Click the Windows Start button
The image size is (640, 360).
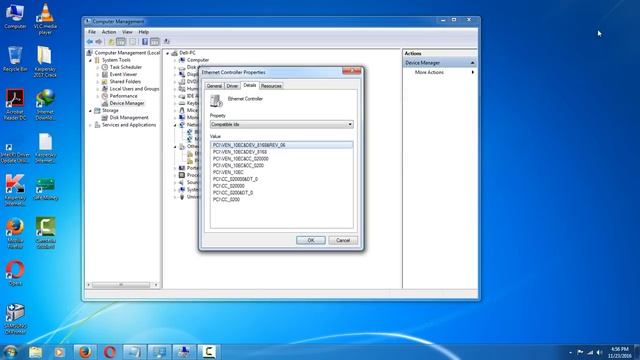click(10, 351)
